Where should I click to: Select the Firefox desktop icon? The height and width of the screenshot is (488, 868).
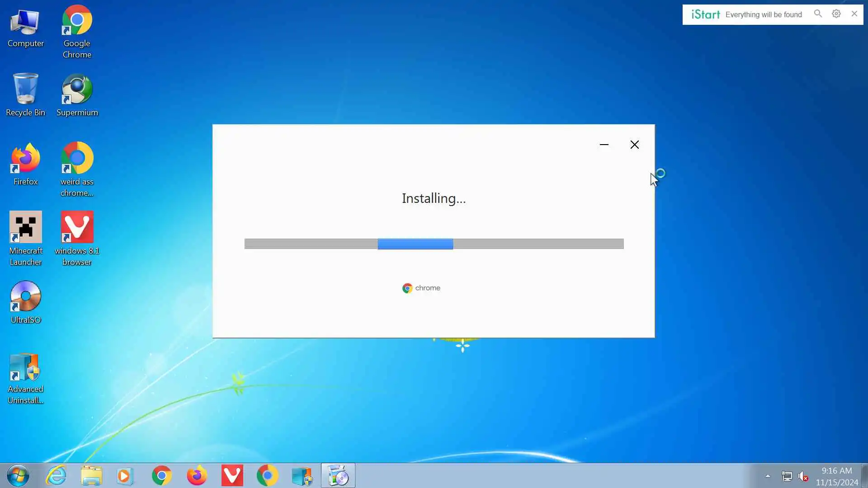25,164
